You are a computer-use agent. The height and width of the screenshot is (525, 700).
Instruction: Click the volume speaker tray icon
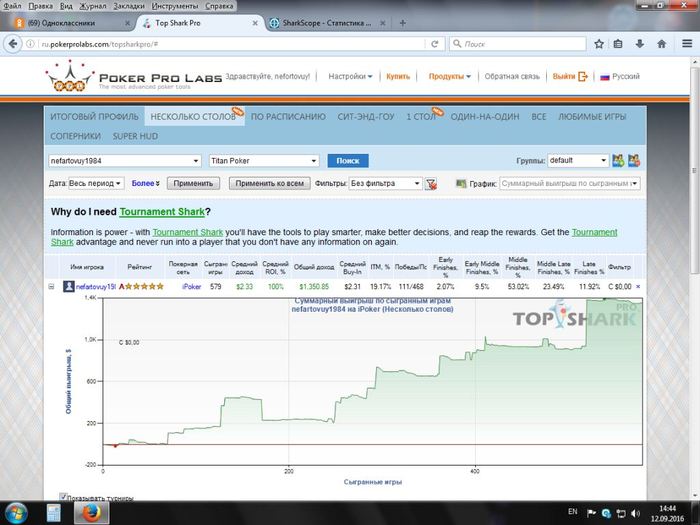click(635, 513)
